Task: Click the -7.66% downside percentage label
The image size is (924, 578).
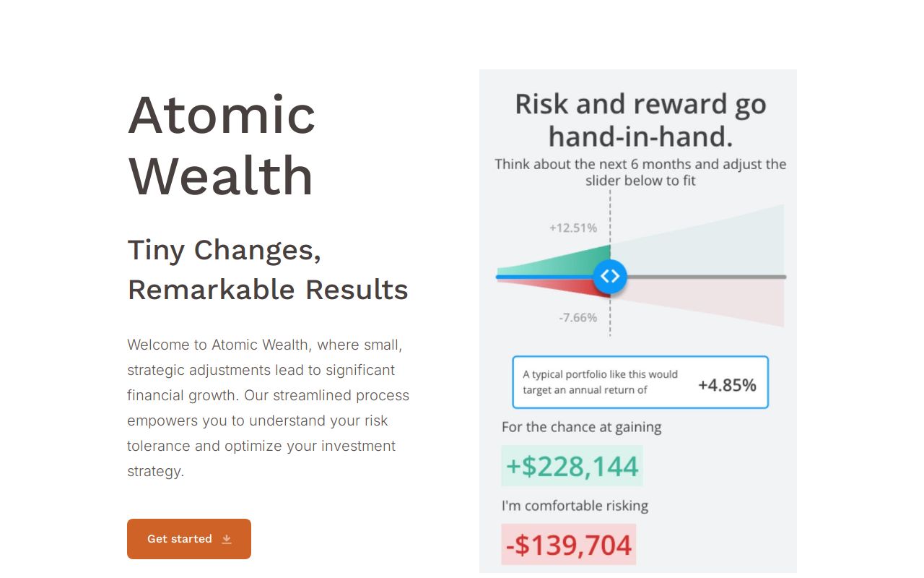Action: pyautogui.click(x=577, y=317)
